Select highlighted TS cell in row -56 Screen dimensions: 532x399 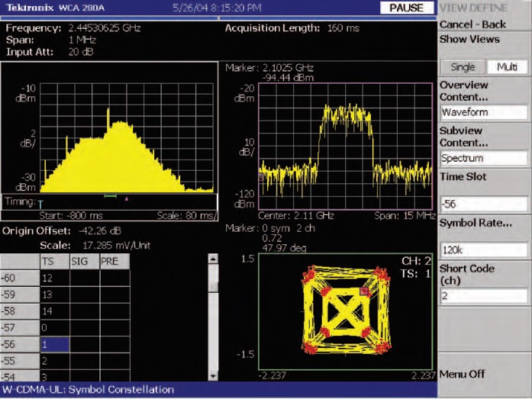pos(53,343)
